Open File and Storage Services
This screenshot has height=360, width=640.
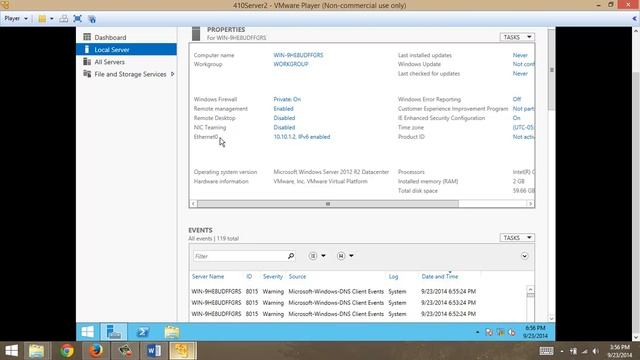click(x=130, y=74)
